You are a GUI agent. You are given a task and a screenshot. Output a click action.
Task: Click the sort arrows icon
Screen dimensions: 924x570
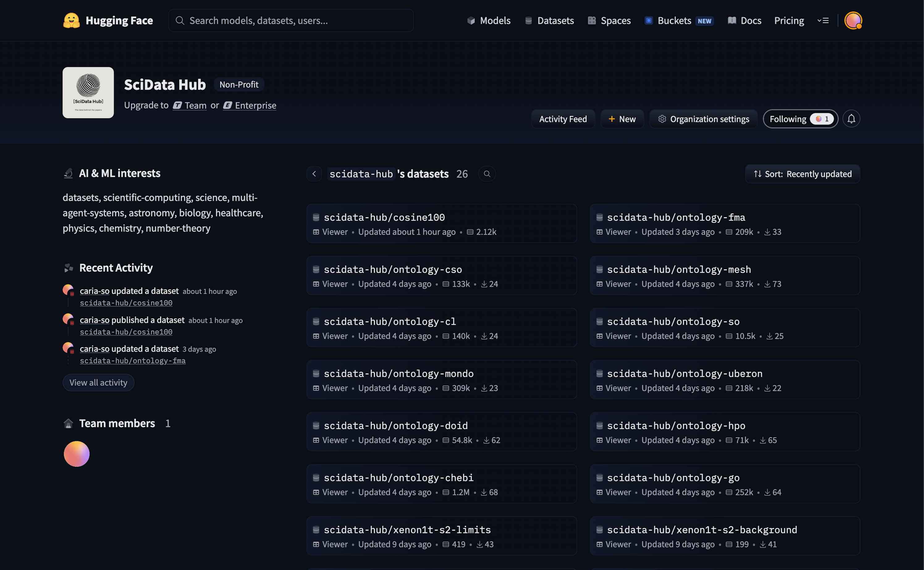click(x=757, y=174)
